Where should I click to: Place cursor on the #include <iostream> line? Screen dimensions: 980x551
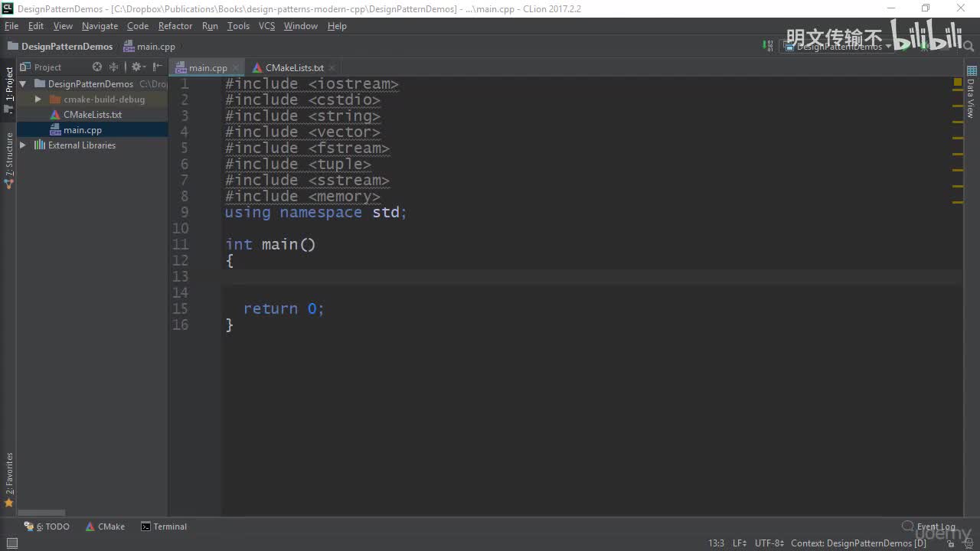[x=312, y=83]
